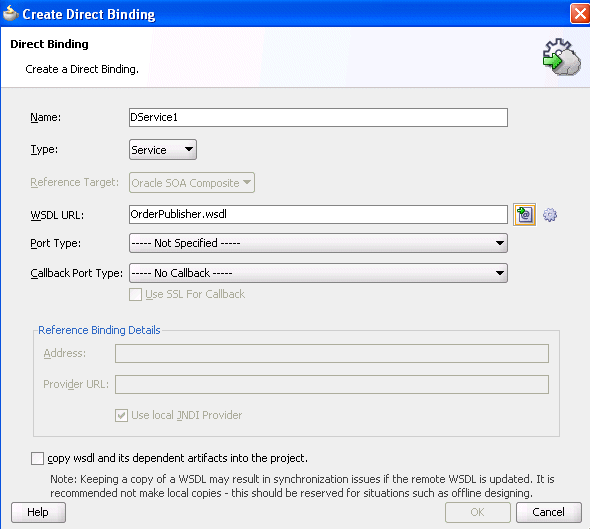Viewport: 590px width, 529px height.
Task: Click the Address input field
Action: coord(332,354)
